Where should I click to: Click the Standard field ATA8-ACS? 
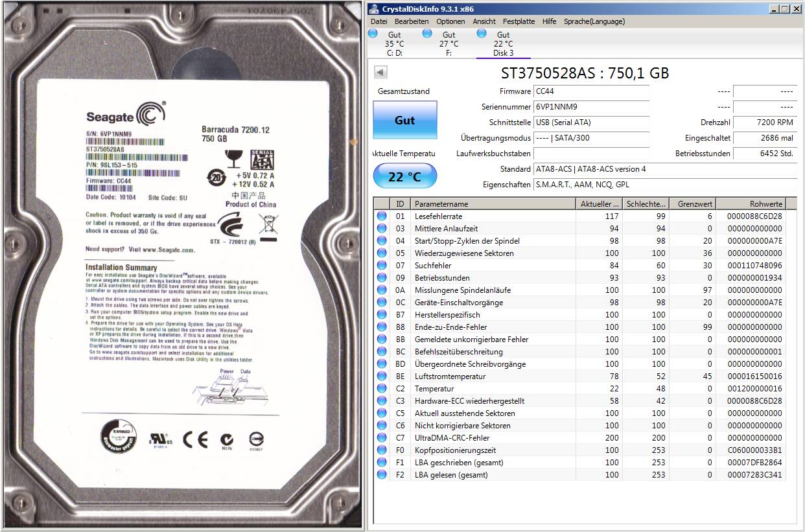(665, 169)
